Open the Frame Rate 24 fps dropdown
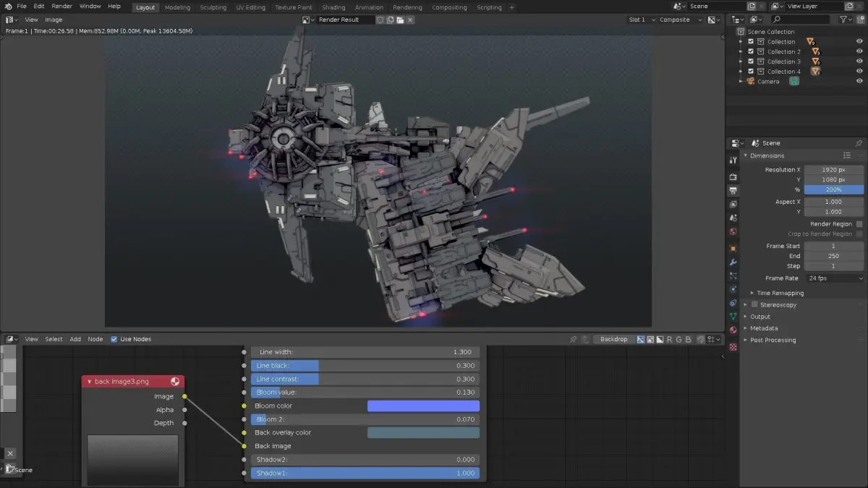 [835, 278]
